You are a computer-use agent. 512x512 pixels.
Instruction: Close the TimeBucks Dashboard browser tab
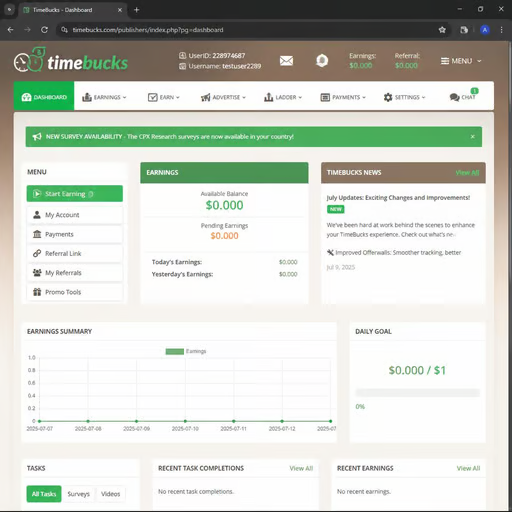tap(120, 10)
